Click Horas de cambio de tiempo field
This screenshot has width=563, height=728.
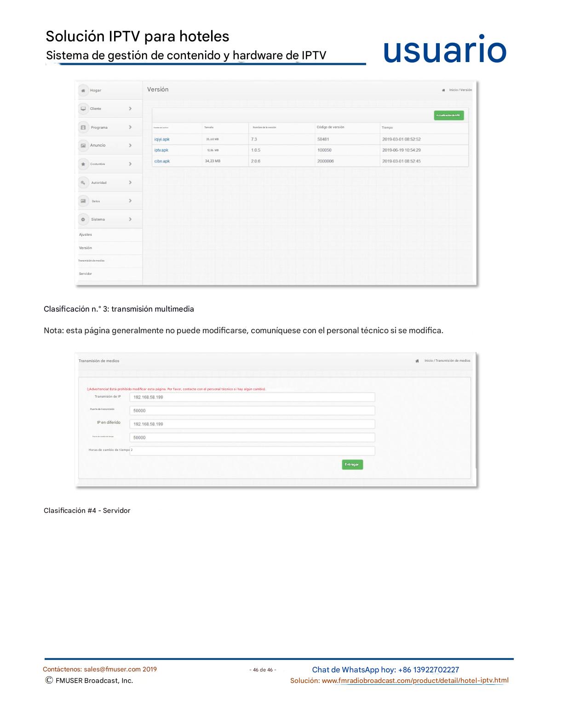tap(252, 451)
